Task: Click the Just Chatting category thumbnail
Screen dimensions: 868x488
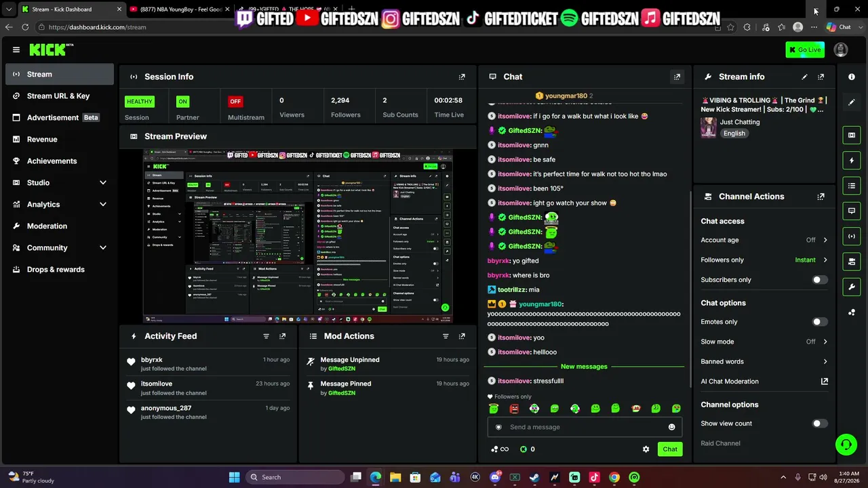Action: pos(709,127)
